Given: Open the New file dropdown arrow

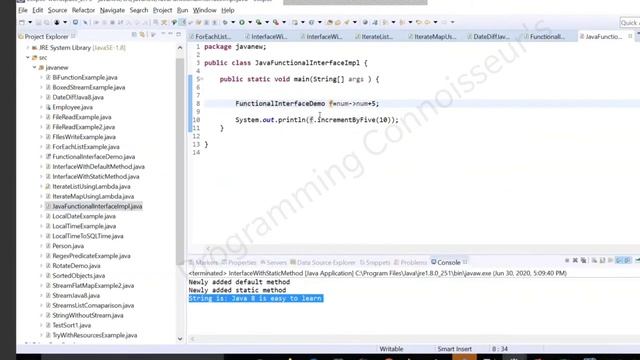Looking at the screenshot, I should (30, 22).
